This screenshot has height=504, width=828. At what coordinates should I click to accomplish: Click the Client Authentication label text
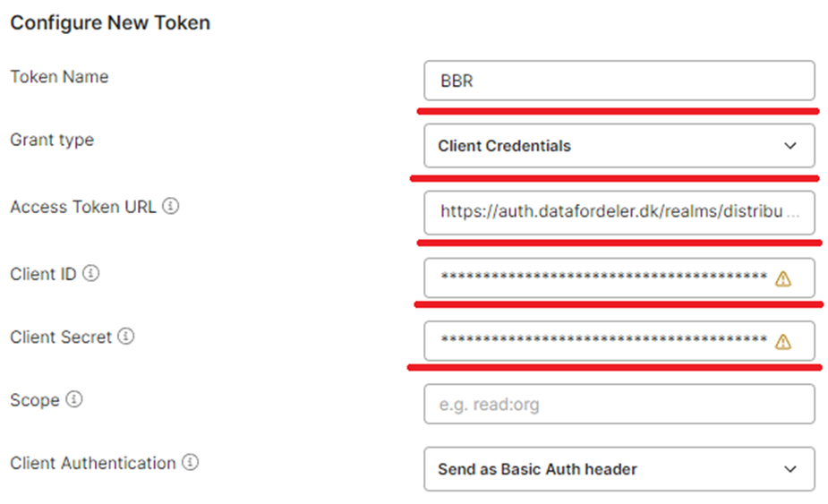pyautogui.click(x=93, y=463)
